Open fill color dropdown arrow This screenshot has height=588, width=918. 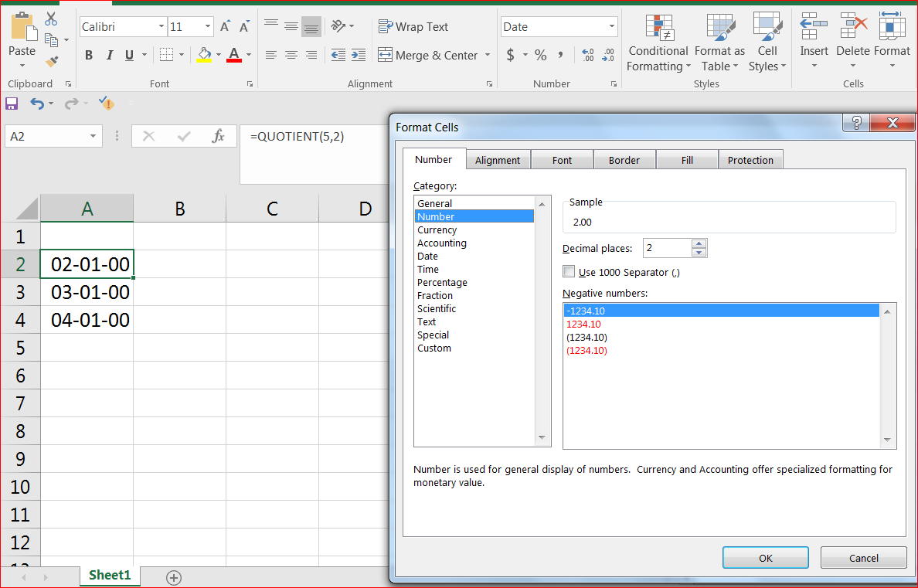[x=219, y=55]
